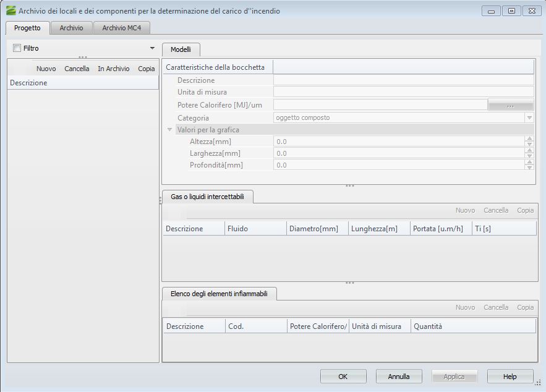Click the application logo icon in title bar
Screen dimensions: 546x392
click(11, 11)
